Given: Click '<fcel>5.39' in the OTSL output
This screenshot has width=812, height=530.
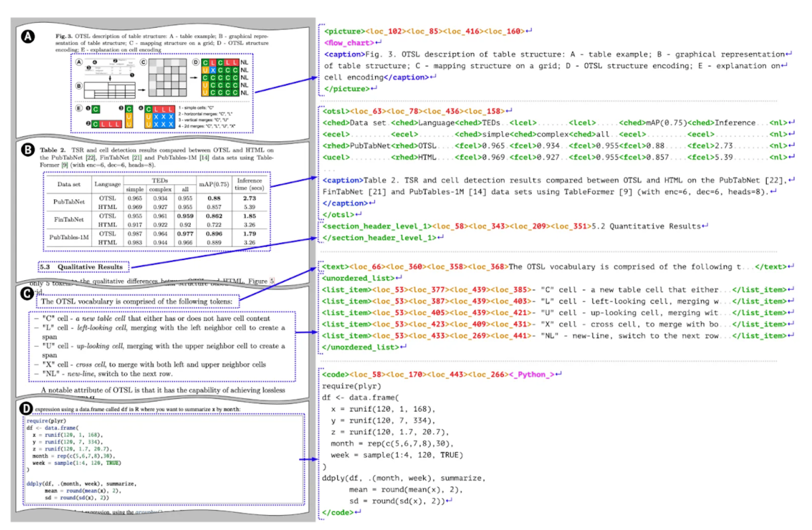Looking at the screenshot, I should point(710,157).
